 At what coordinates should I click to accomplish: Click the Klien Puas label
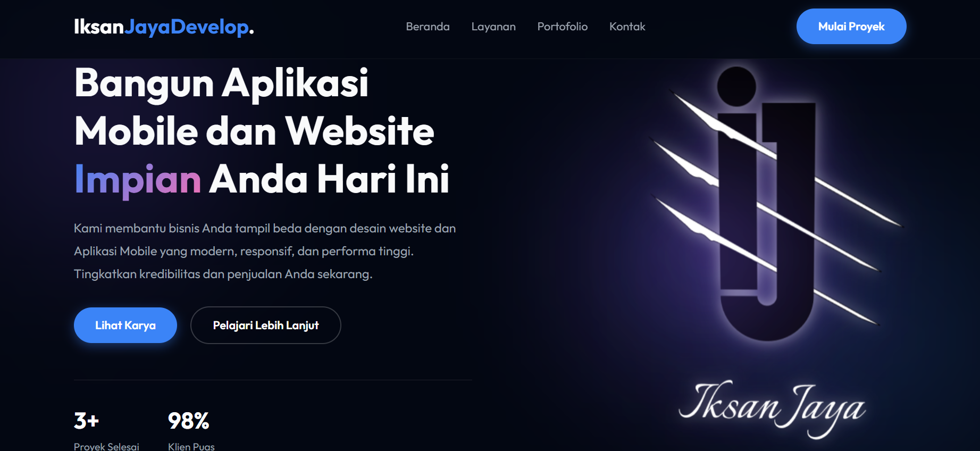click(x=191, y=446)
